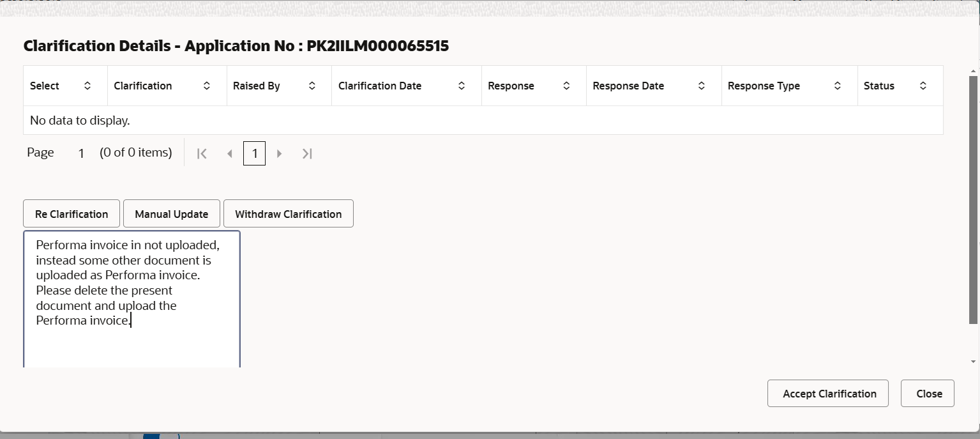Sort the Response column
Screen dimensions: 980x439
coord(566,86)
